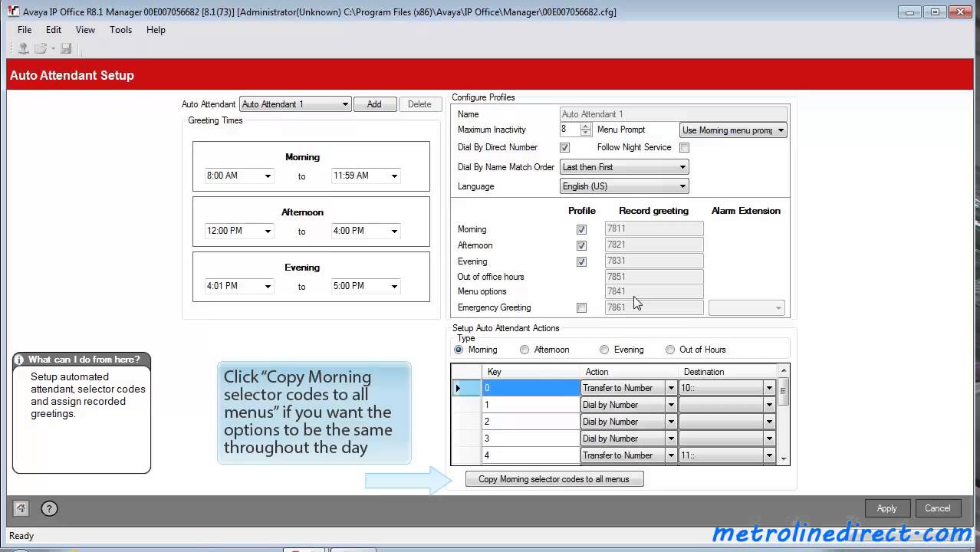Click the Morning record greeting field 7811
This screenshot has width=980, height=552.
tap(654, 228)
